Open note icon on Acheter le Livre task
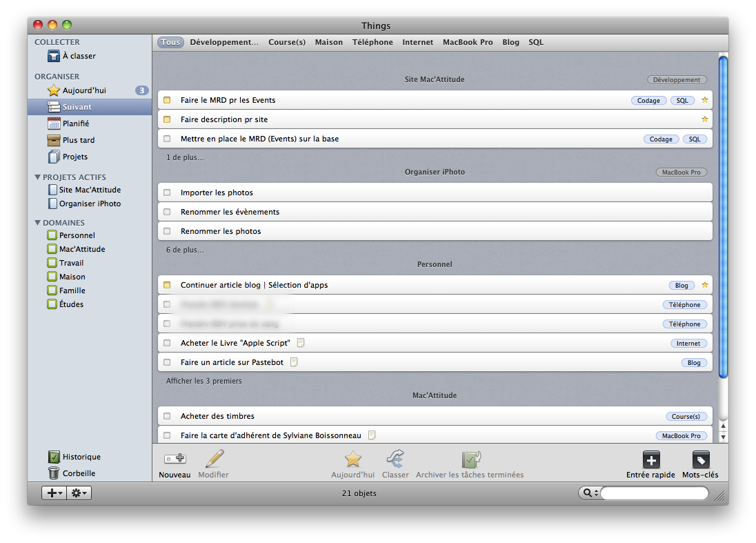This screenshot has width=756, height=543. (x=301, y=342)
